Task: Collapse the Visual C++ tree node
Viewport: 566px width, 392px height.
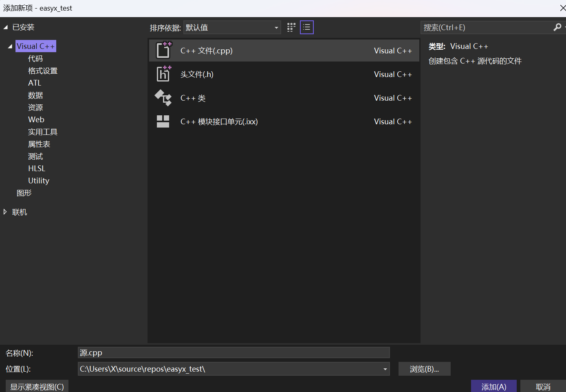Action: coord(10,46)
